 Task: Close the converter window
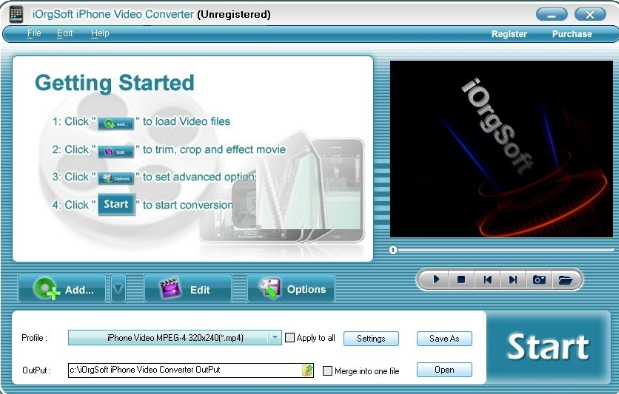(590, 15)
